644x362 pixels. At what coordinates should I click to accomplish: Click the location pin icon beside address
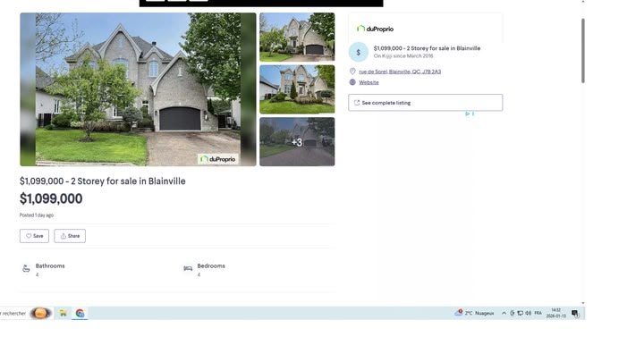(352, 72)
